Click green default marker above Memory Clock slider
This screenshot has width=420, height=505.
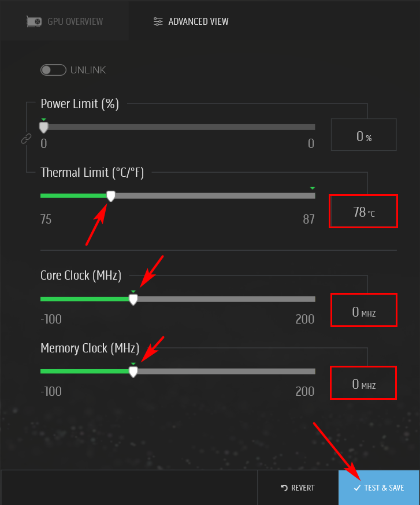coord(133,363)
